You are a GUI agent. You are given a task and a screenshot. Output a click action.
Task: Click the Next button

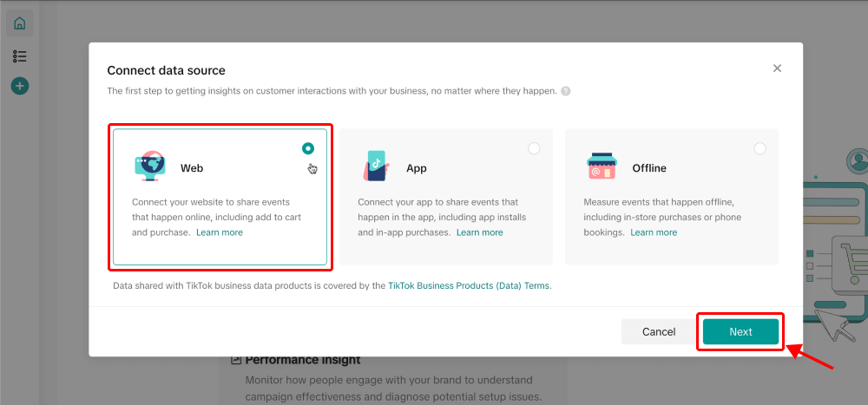point(740,332)
